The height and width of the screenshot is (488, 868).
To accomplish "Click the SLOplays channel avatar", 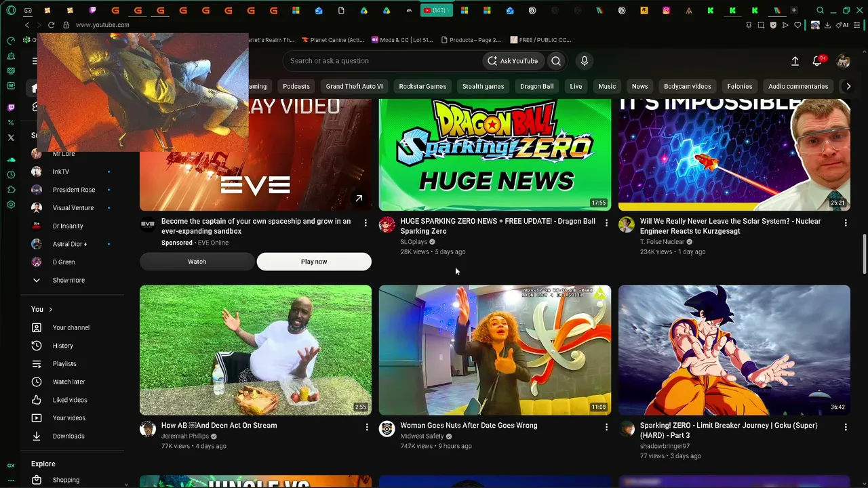I will click(x=387, y=225).
